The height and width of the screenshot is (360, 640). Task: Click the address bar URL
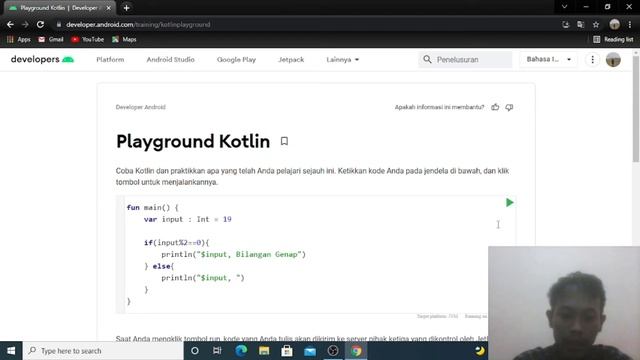click(x=138, y=24)
